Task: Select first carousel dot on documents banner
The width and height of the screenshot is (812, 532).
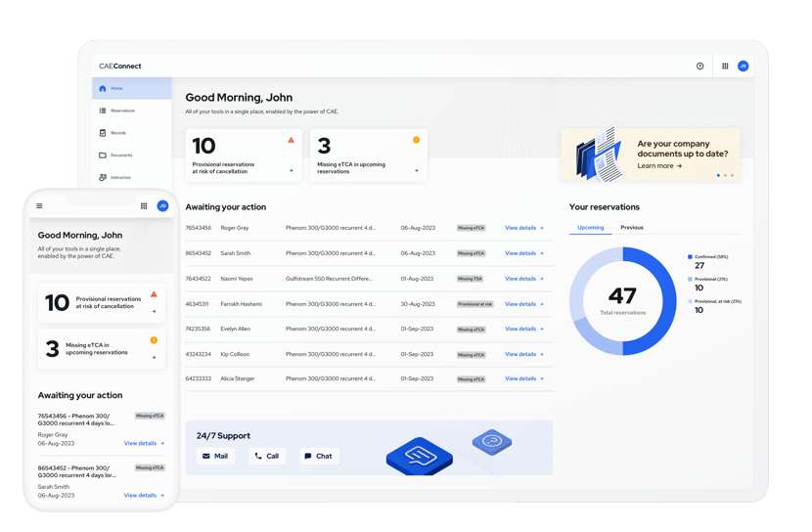Action: [x=718, y=175]
